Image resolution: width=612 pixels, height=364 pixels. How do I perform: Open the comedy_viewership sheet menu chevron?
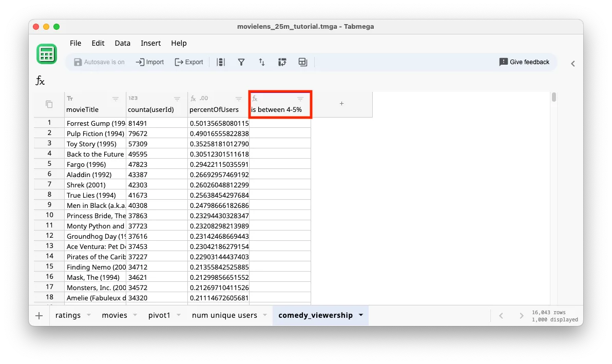361,315
